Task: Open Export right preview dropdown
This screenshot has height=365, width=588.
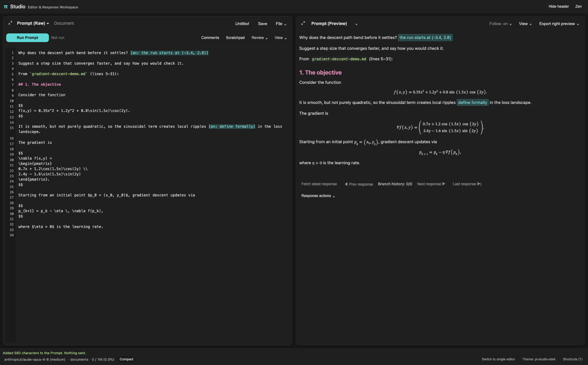Action: pyautogui.click(x=559, y=24)
